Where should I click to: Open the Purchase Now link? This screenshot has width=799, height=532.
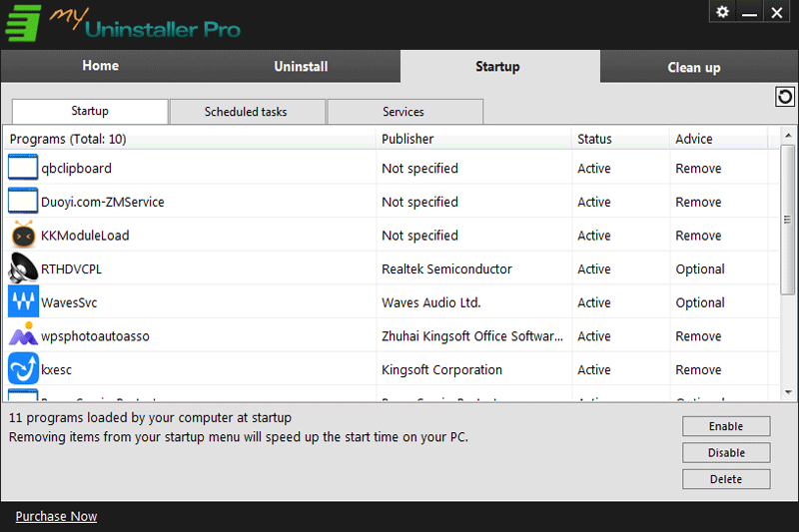(56, 516)
